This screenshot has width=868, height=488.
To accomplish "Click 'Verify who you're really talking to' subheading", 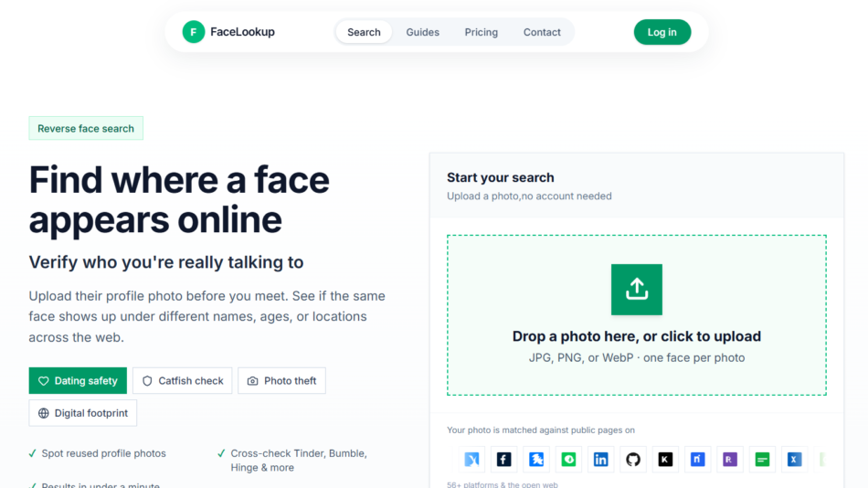I will [x=166, y=262].
